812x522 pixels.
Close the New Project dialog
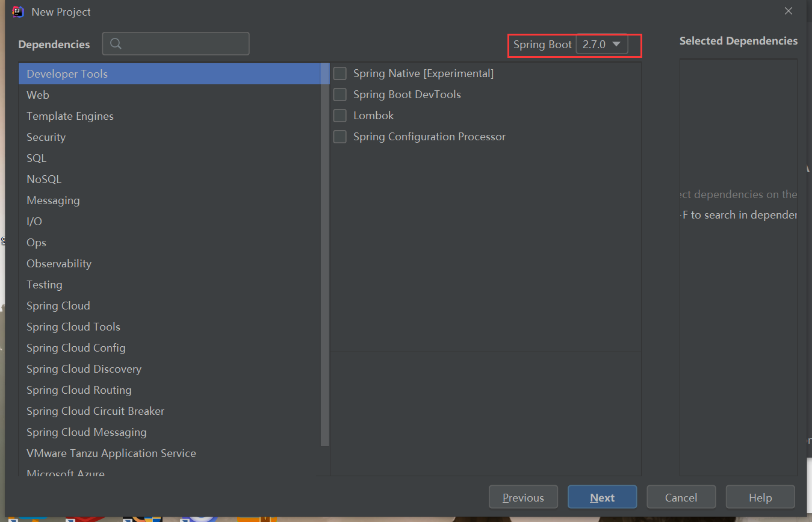789,11
